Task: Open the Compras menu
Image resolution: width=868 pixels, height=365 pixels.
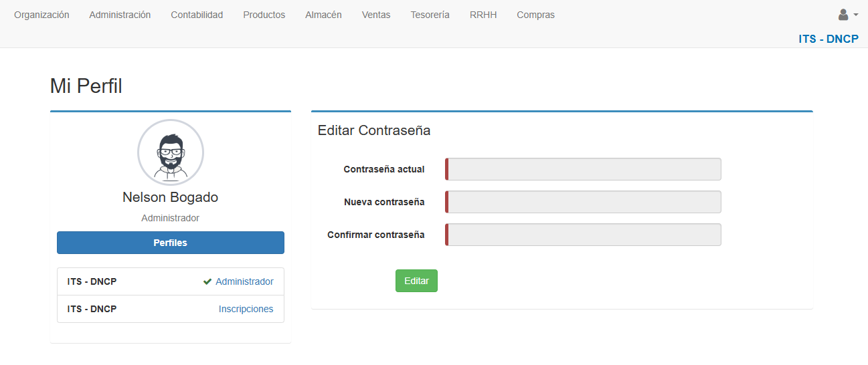Action: pyautogui.click(x=535, y=15)
